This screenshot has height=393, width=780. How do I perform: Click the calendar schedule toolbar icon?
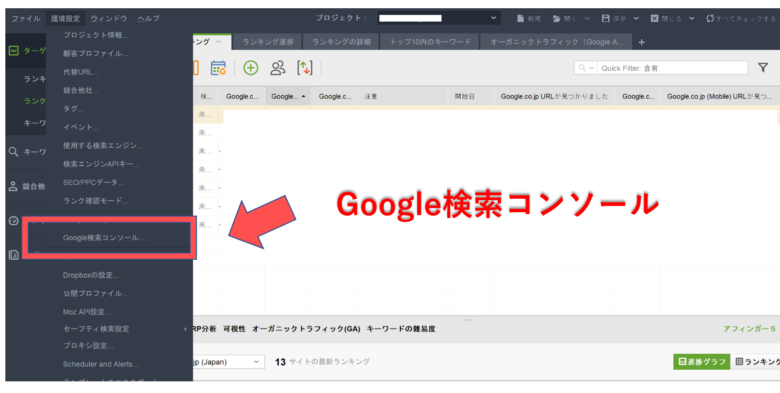point(218,68)
